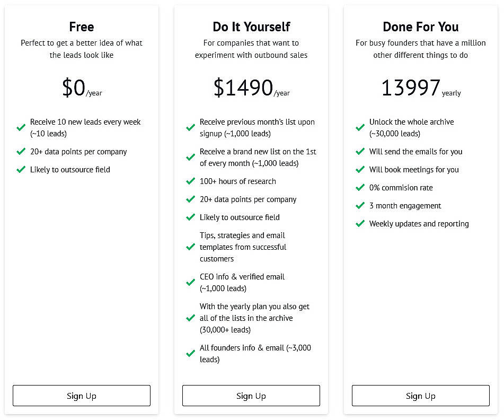Click Sign Up under the Free plan
The width and height of the screenshot is (504, 420).
[81, 396]
